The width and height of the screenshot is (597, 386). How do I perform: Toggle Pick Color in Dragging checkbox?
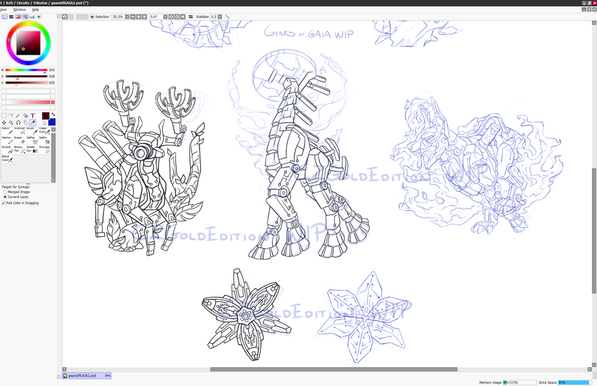click(x=3, y=203)
